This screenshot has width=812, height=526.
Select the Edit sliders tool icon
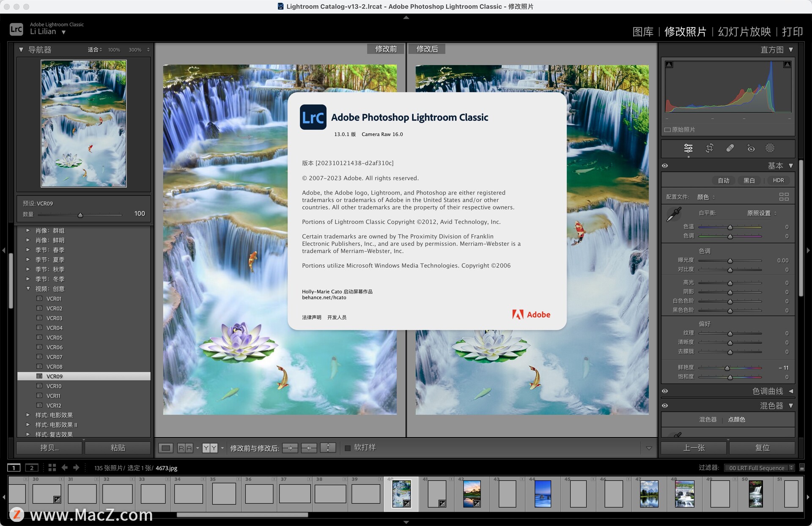(x=689, y=148)
